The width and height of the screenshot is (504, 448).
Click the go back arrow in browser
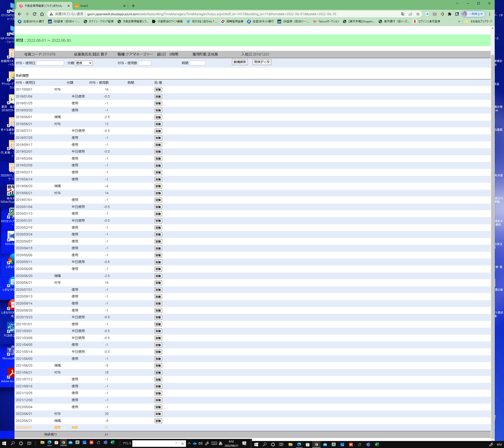click(20, 14)
